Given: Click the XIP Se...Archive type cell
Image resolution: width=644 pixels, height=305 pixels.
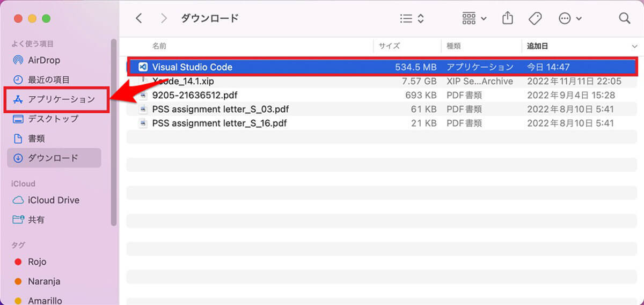Looking at the screenshot, I should [480, 82].
